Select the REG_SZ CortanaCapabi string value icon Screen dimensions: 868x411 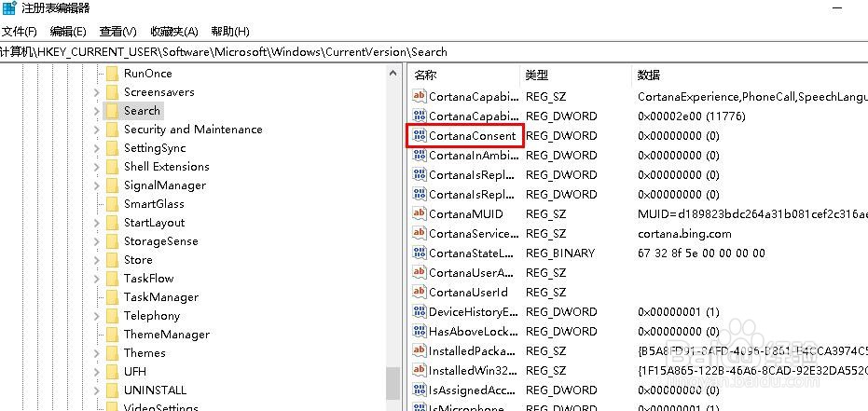point(420,96)
